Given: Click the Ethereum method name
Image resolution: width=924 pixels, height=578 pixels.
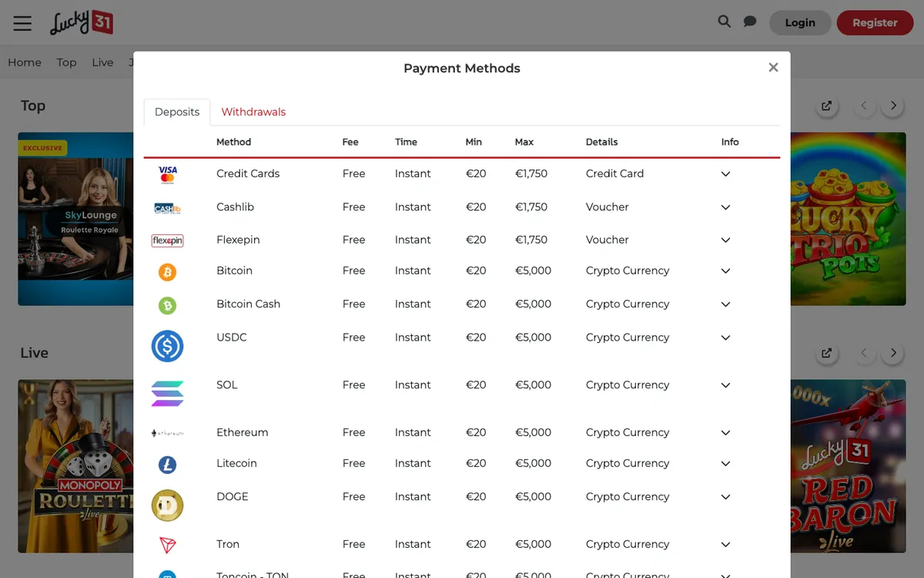Looking at the screenshot, I should [243, 432].
